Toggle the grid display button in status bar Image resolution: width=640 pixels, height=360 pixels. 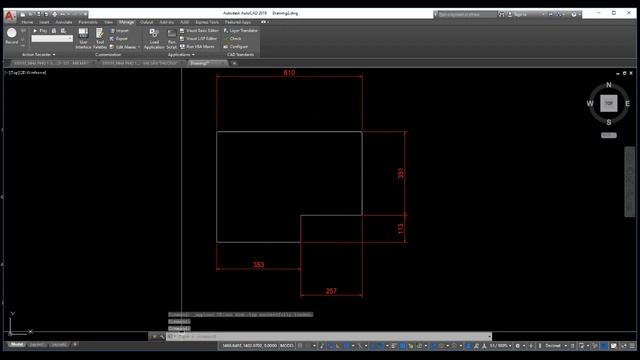300,346
